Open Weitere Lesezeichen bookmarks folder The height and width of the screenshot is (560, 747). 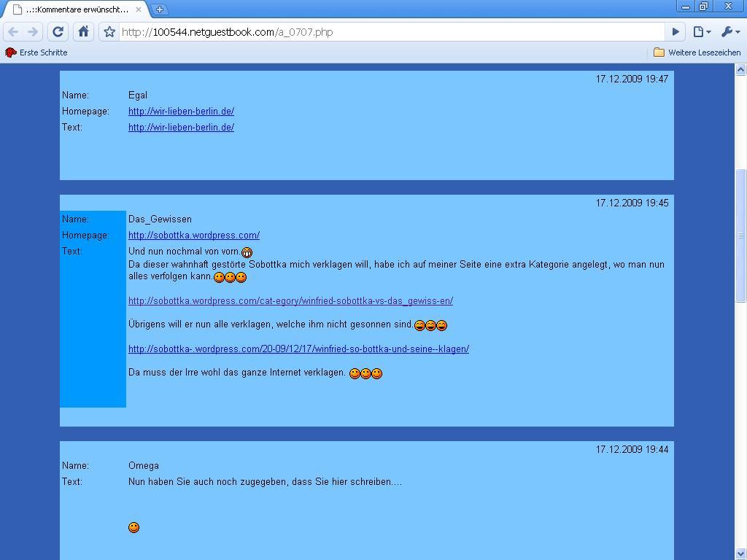[x=697, y=52]
